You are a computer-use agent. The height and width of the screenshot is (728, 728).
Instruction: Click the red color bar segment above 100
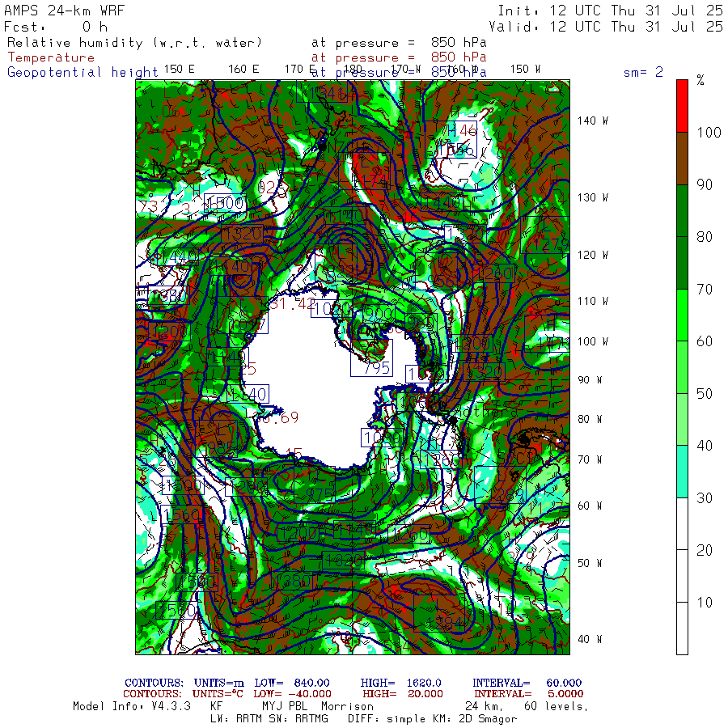tap(682, 106)
